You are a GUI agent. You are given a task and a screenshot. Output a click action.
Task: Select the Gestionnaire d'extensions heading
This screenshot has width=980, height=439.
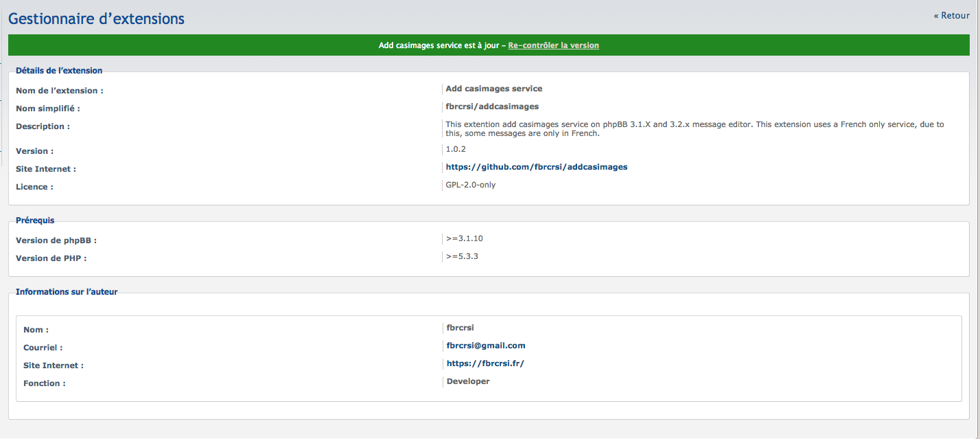click(96, 19)
